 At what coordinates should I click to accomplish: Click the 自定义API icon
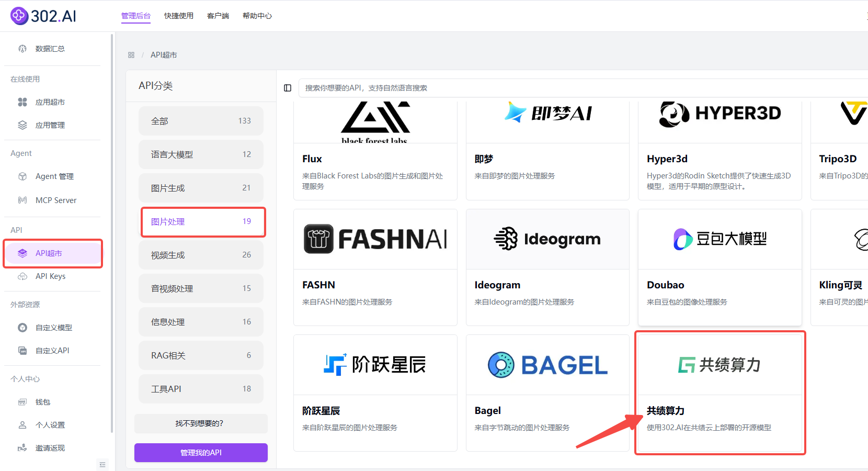[x=22, y=351]
